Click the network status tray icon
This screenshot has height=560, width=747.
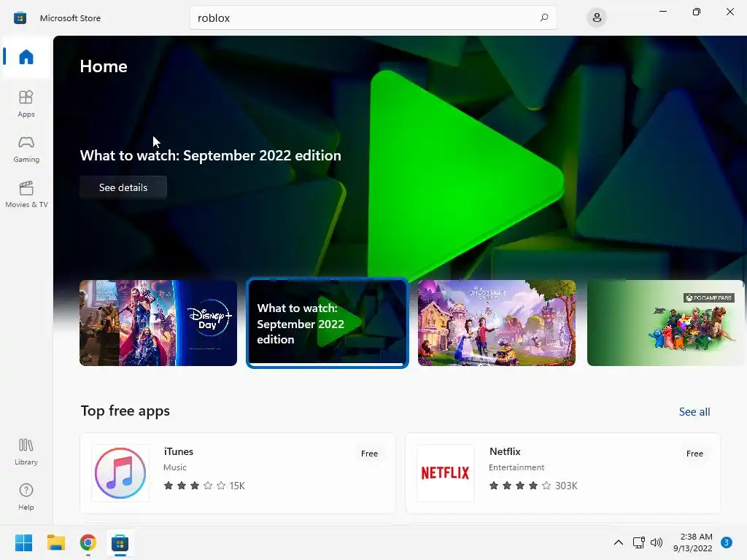coord(638,542)
